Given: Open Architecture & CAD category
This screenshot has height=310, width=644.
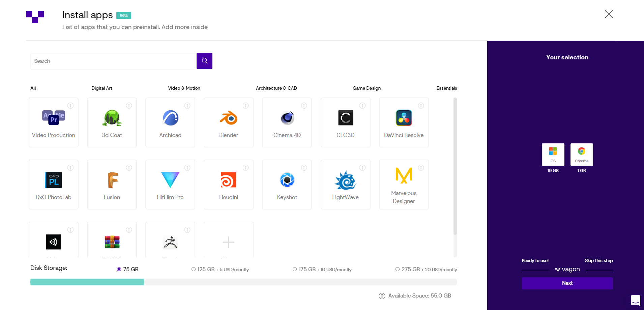Looking at the screenshot, I should (276, 88).
